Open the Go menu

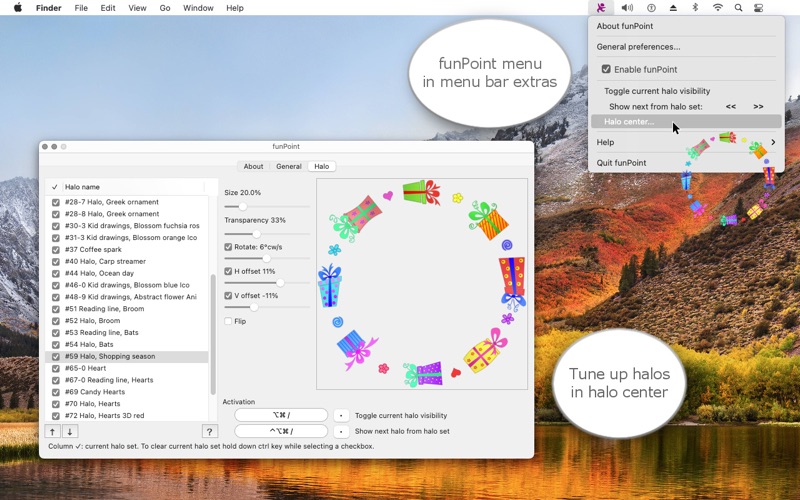point(165,8)
